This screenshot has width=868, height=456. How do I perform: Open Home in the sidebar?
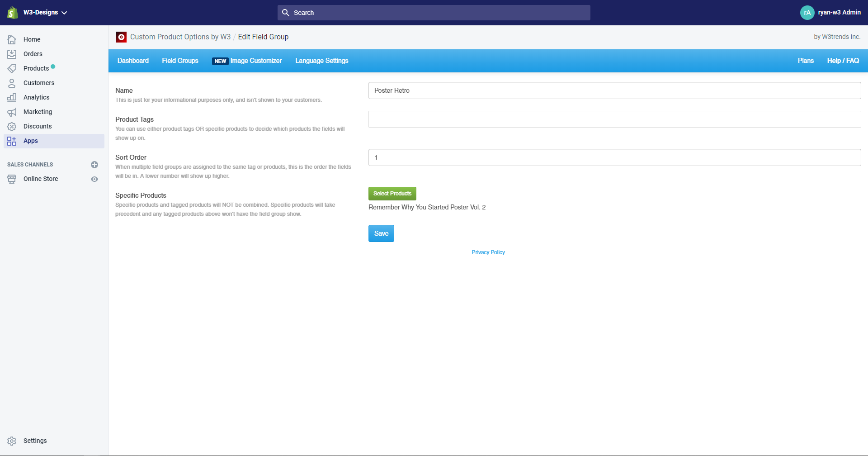[54, 39]
